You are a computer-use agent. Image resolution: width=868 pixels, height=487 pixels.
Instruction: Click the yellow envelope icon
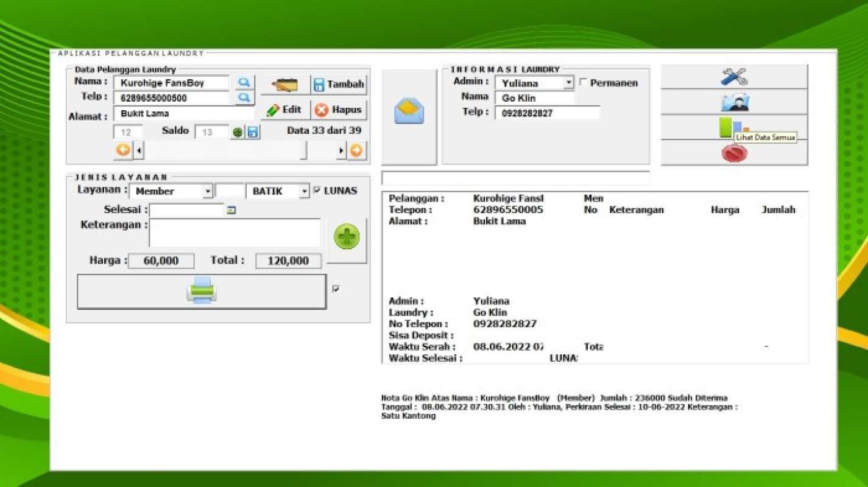coord(409,109)
